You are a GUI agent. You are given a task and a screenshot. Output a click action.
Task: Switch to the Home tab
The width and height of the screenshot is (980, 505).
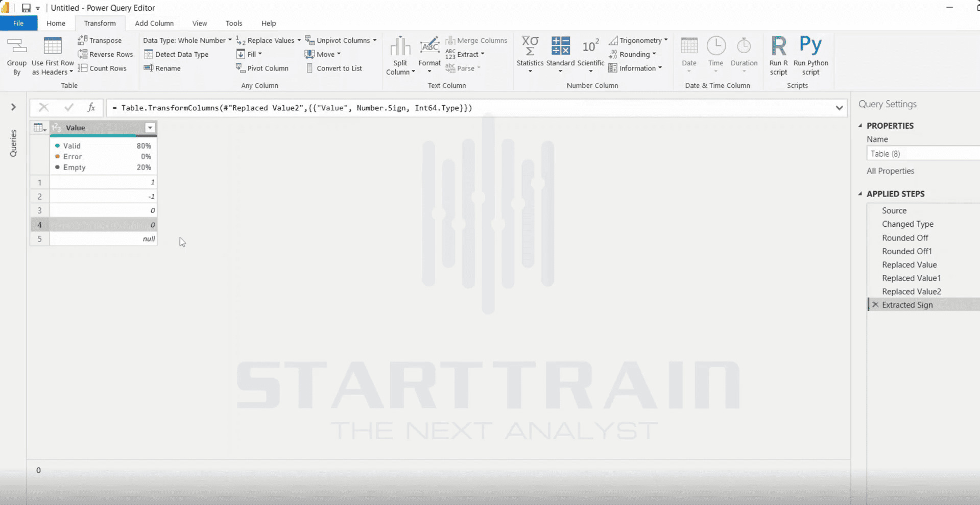(x=56, y=23)
